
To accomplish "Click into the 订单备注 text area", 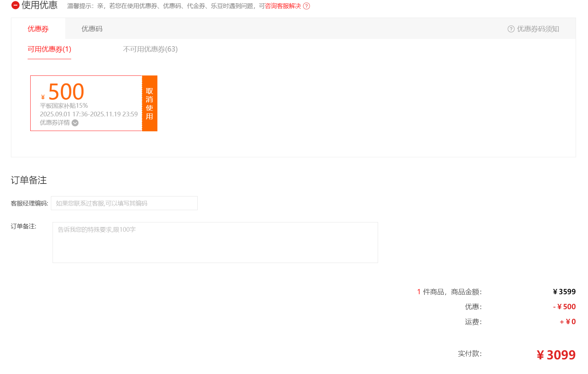I will point(215,242).
